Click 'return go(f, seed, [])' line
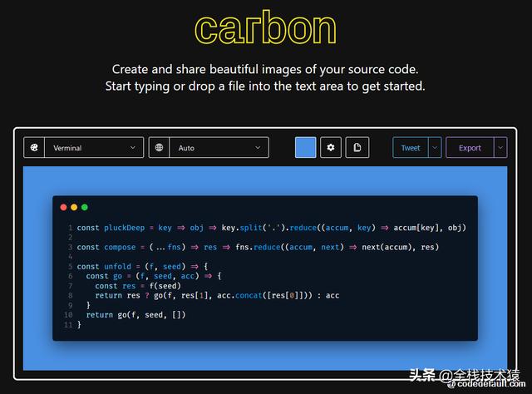532x394 pixels. [135, 315]
